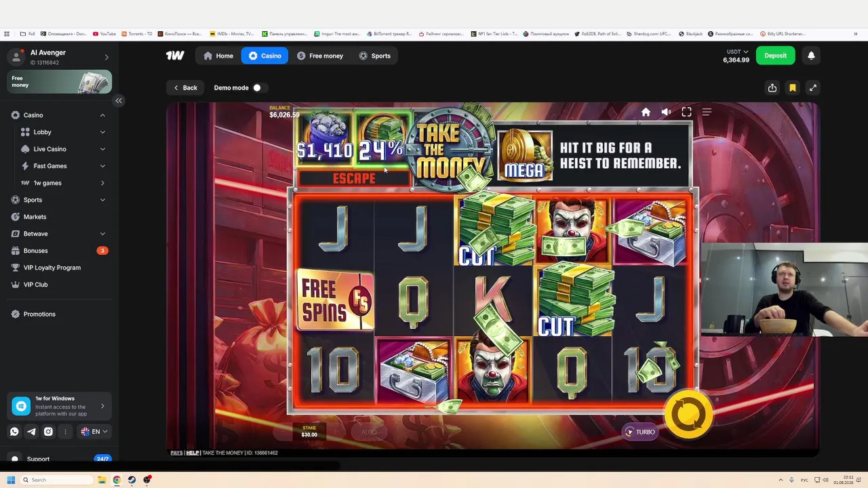Switch to the Sports tab in the header
This screenshot has width=868, height=488.
click(375, 56)
